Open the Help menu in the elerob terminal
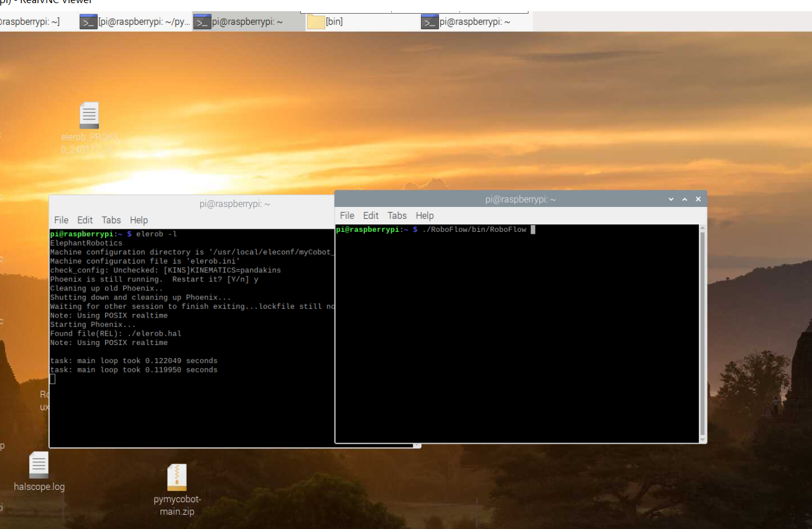This screenshot has width=812, height=529. pyautogui.click(x=139, y=220)
